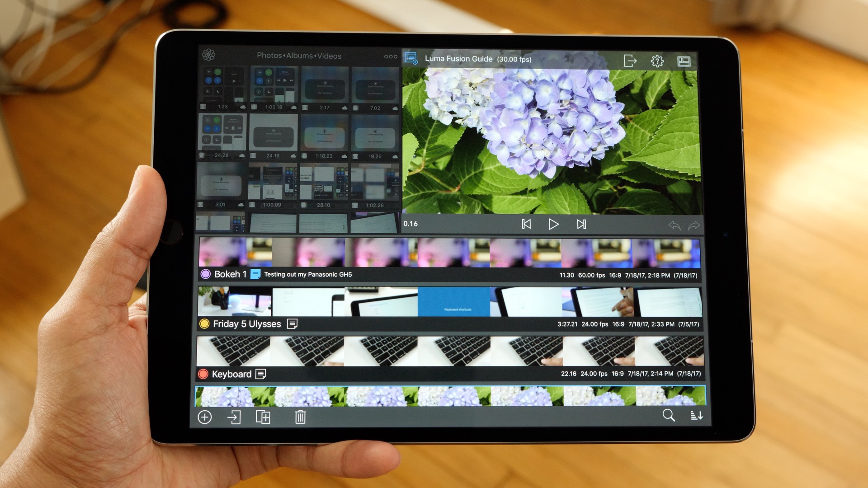Open the blue note on Bokeh 1

pos(255,274)
